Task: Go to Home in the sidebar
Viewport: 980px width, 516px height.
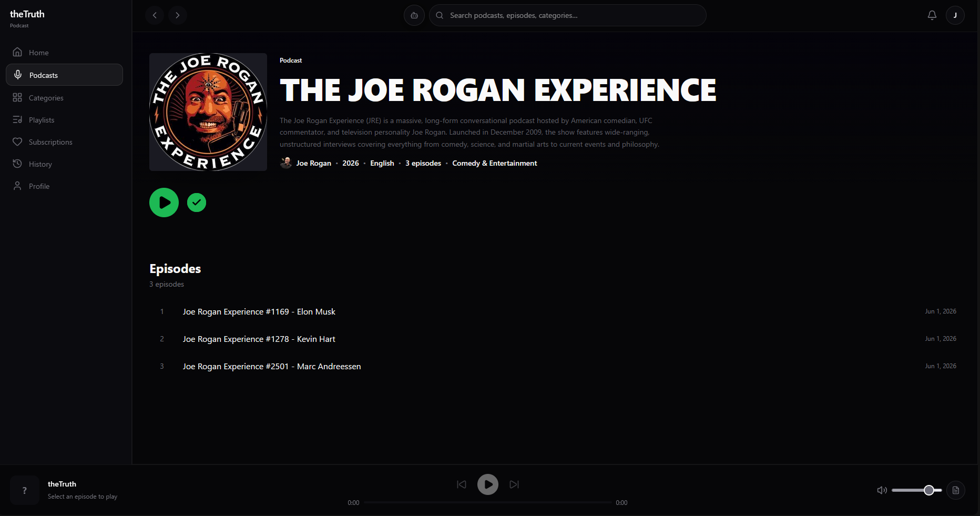Action: click(64, 53)
